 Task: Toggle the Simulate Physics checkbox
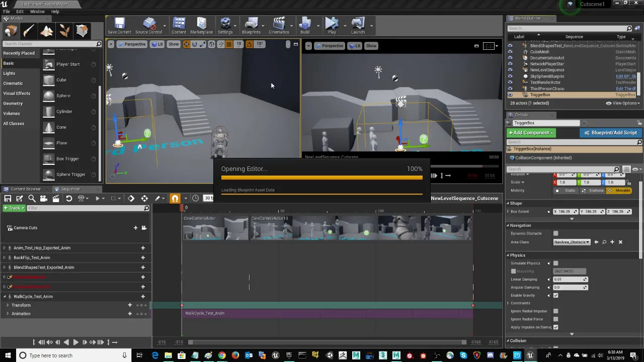[x=555, y=263]
